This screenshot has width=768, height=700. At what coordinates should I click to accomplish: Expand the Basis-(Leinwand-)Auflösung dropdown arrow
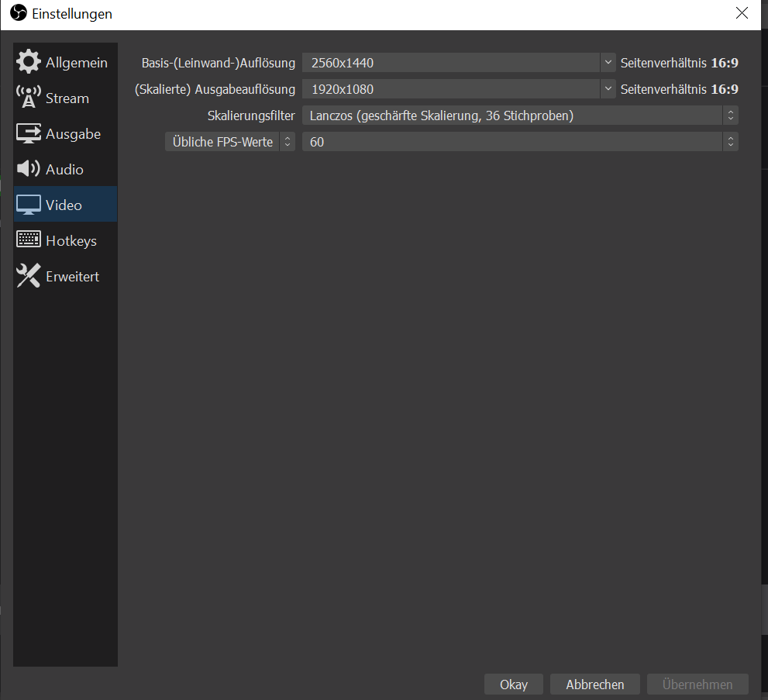click(x=608, y=63)
